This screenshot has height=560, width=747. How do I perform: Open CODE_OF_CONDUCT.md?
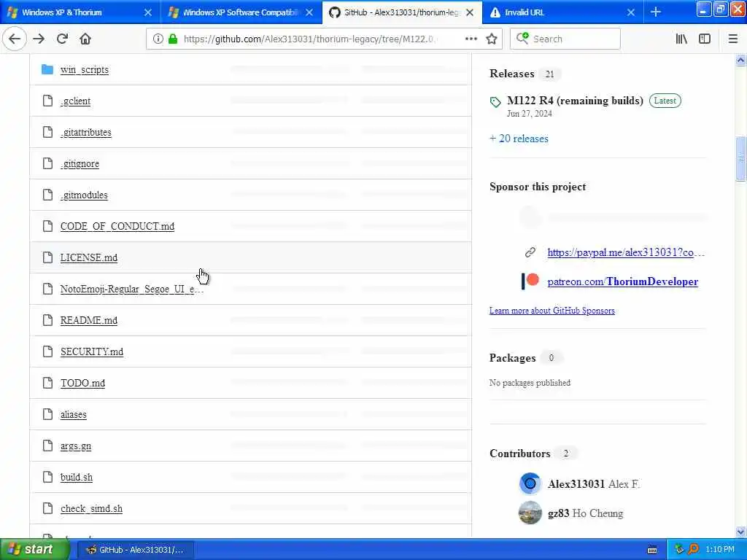pos(117,226)
